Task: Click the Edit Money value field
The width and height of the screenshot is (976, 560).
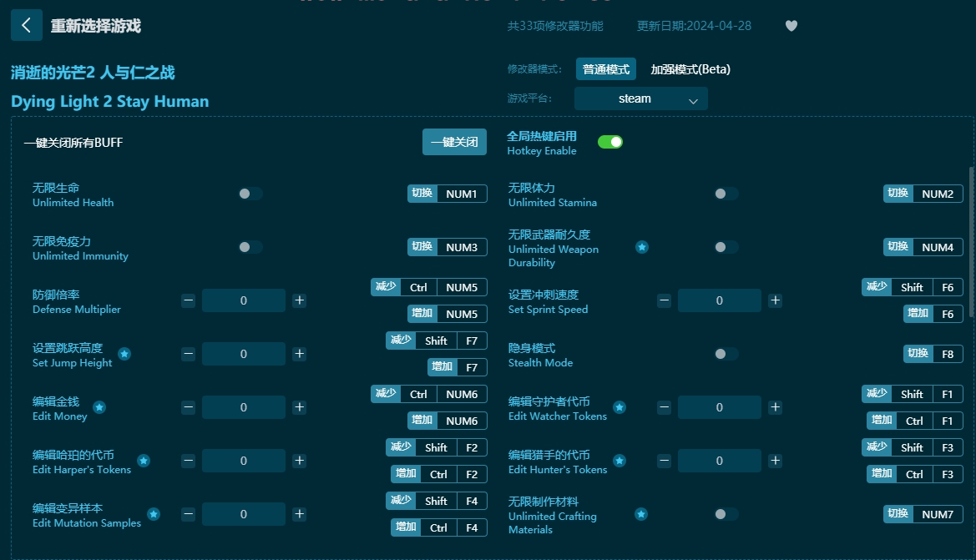Action: point(244,407)
